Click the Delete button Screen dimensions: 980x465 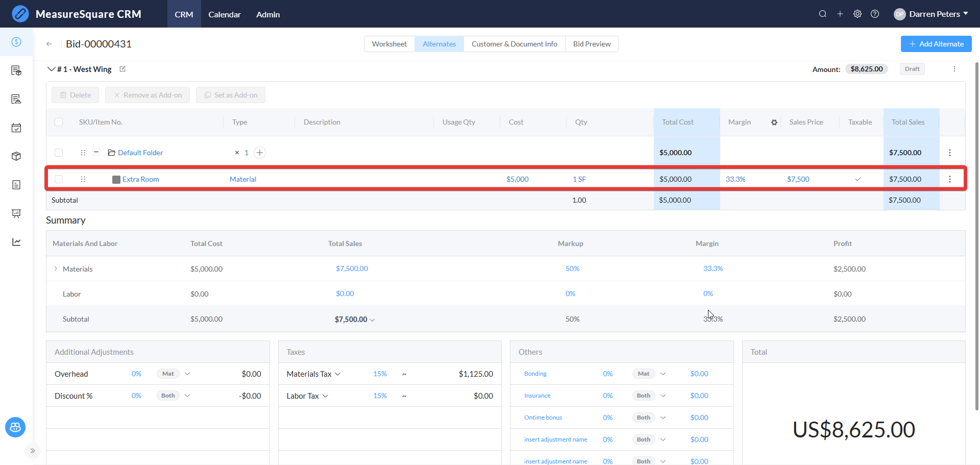point(76,95)
